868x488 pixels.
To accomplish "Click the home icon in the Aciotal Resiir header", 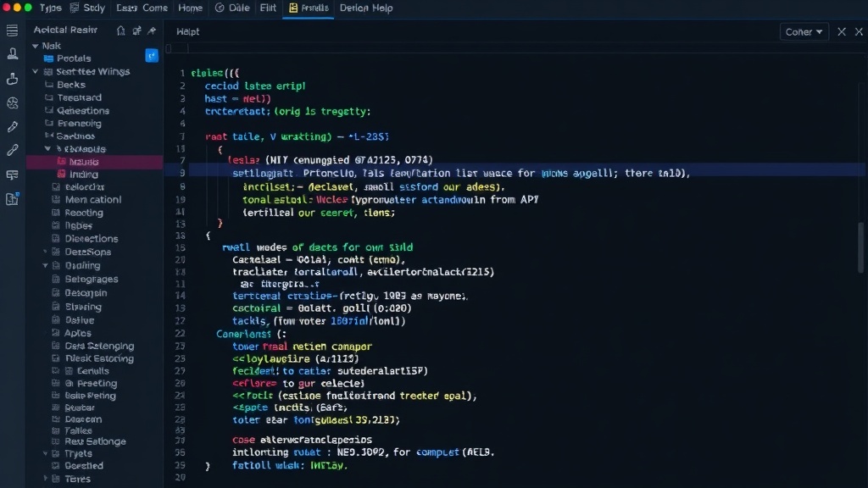I will click(x=120, y=30).
